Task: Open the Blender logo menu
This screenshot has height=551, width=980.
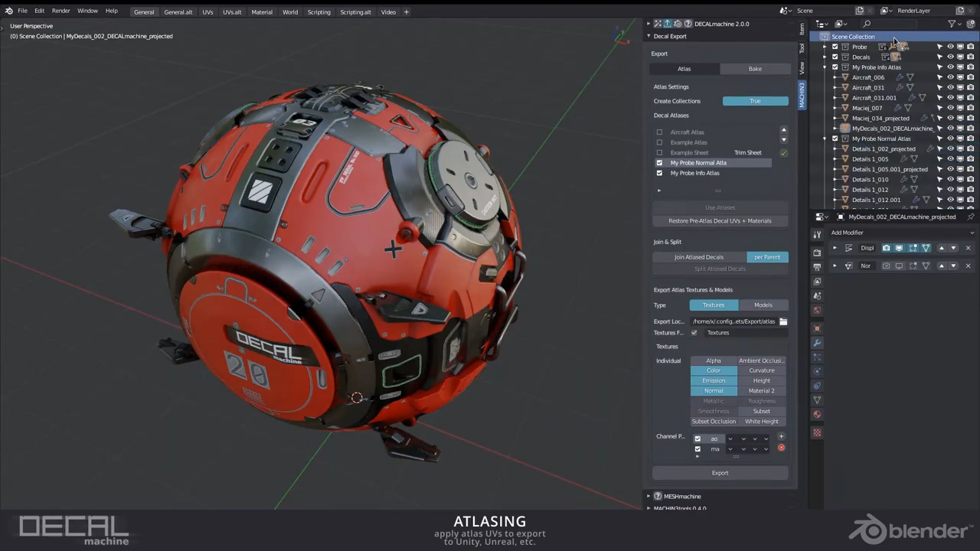Action: 9,11
